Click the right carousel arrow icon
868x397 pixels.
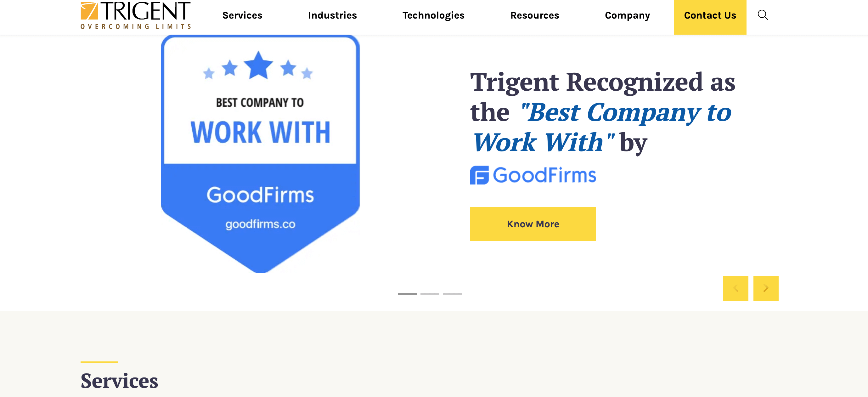[766, 288]
